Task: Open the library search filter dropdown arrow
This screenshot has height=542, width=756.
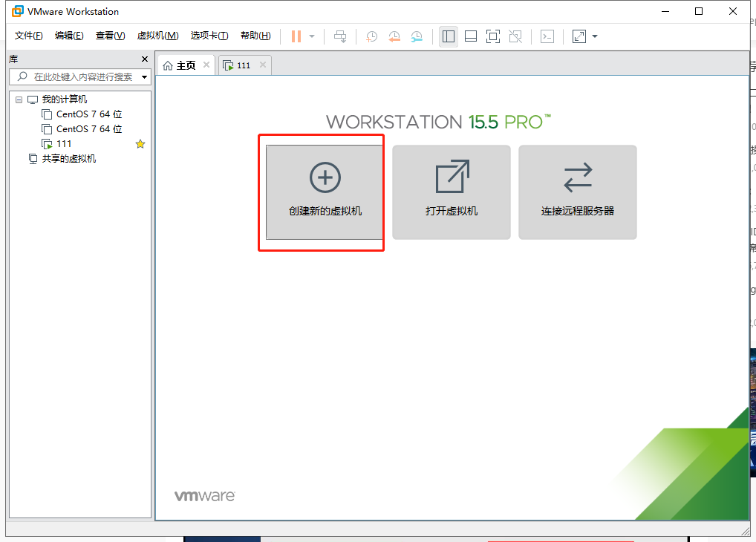Action: tap(144, 76)
